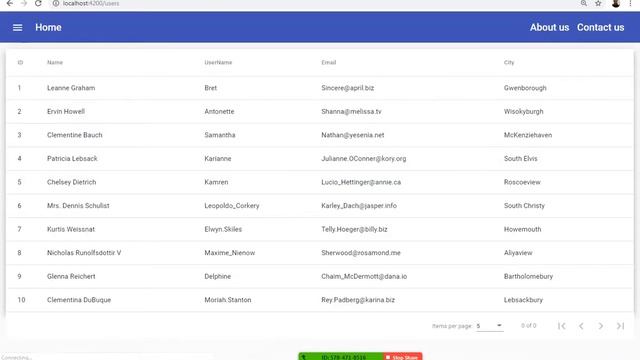
Task: Reload the current page
Action: click(38, 3)
